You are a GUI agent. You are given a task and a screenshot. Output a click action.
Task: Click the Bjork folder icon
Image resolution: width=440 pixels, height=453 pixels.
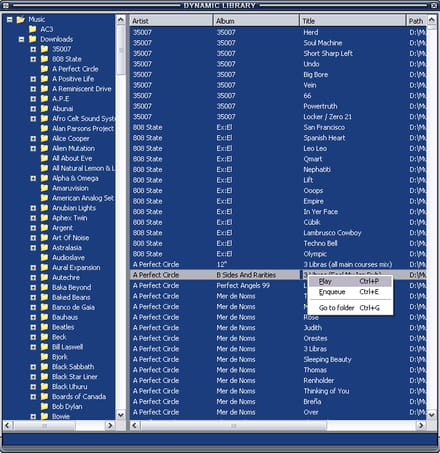coord(44,357)
